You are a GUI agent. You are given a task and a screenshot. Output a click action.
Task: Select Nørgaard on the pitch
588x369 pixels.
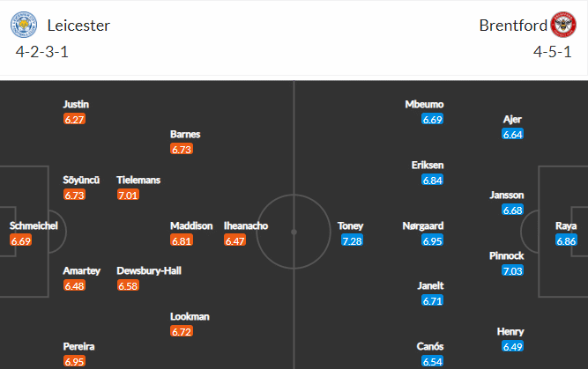tap(422, 226)
